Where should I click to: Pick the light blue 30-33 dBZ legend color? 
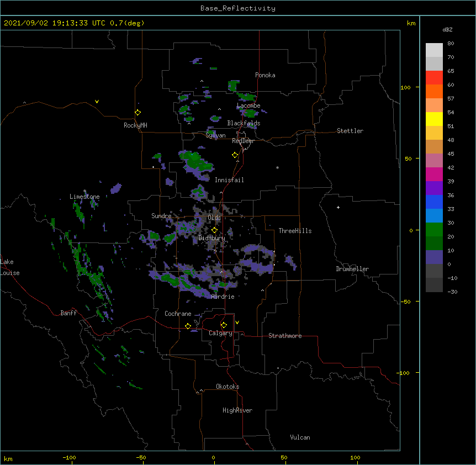pos(434,216)
